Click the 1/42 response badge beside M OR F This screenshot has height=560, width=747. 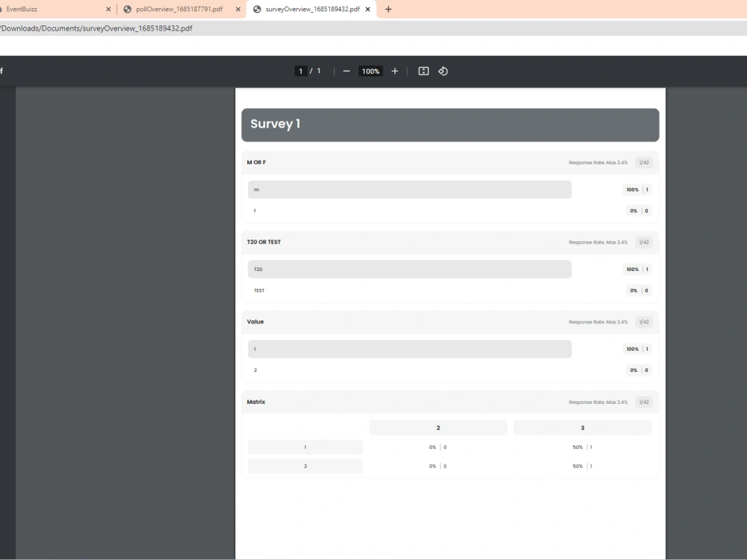[x=643, y=162]
